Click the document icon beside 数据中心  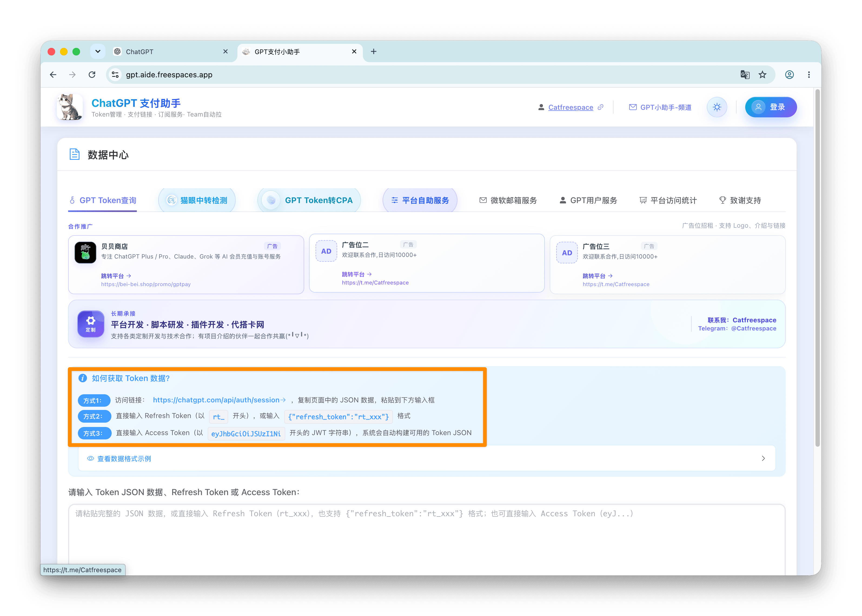[x=74, y=154]
